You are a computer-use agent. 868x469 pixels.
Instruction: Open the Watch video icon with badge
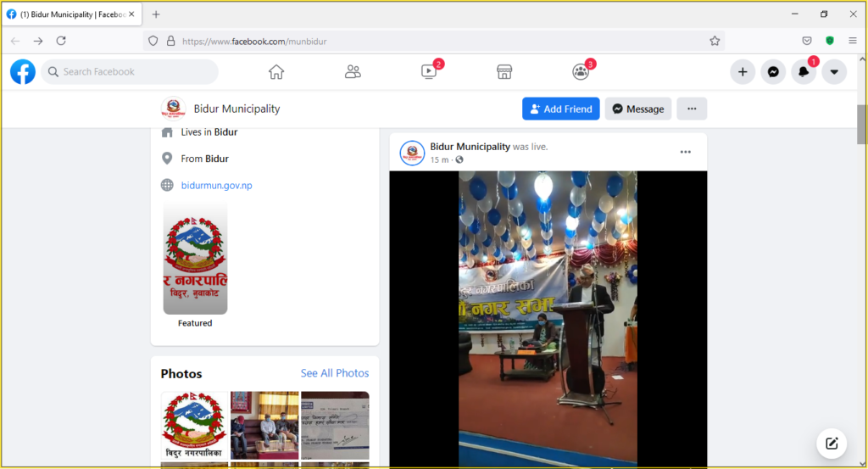(429, 72)
